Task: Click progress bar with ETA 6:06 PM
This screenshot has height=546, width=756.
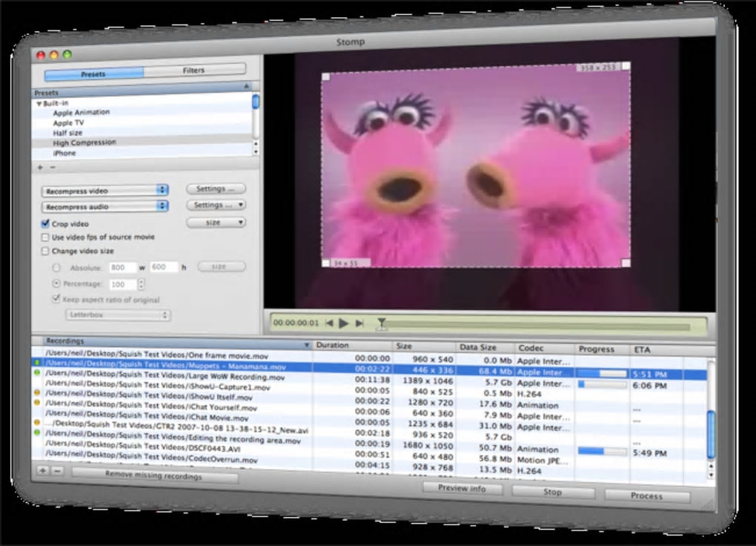Action: pos(602,385)
